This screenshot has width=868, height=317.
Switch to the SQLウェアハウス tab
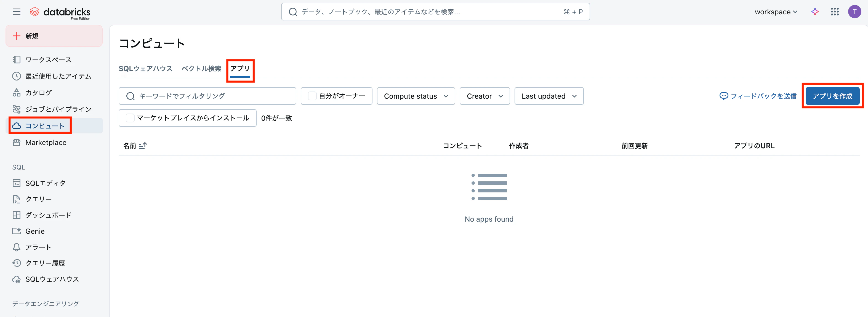[x=146, y=69]
